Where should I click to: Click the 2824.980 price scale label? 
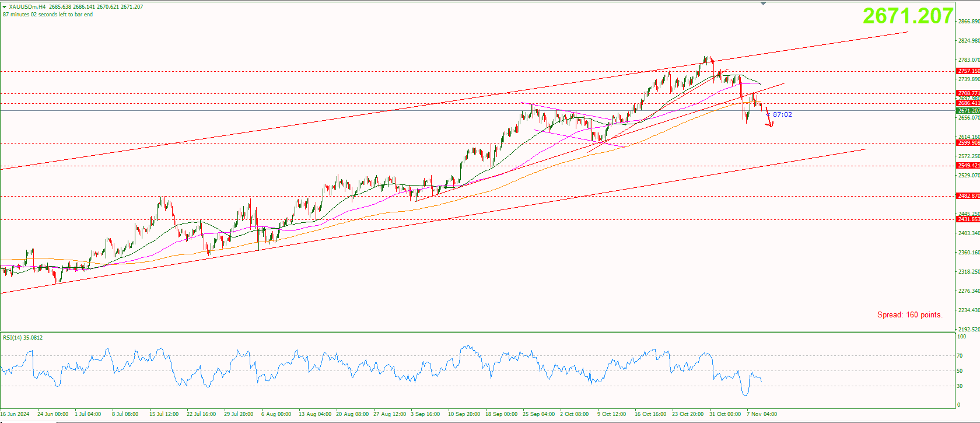(969, 41)
